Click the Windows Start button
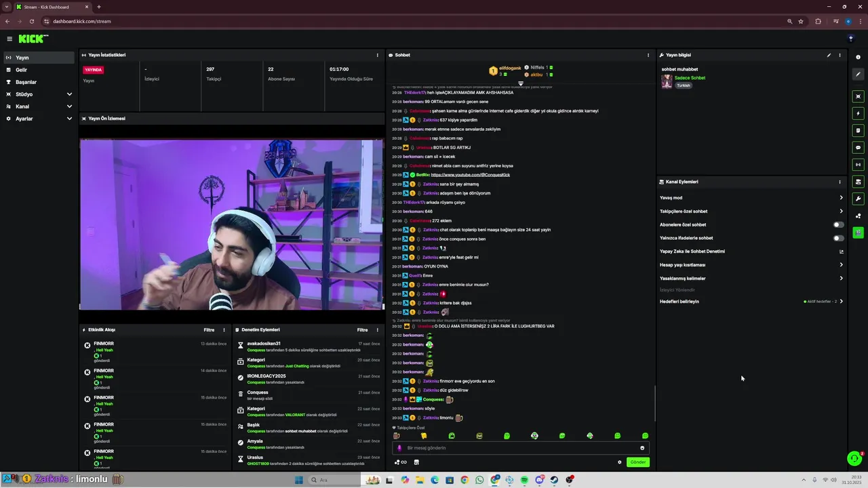Screen dimensions: 868x488 pyautogui.click(x=298, y=480)
